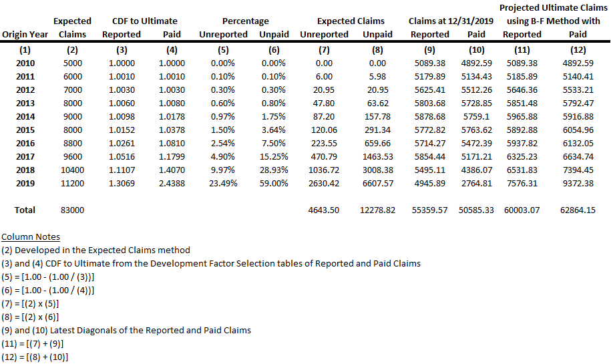
Task: Select projected ultimate reported total 60003.07
Action: [522, 210]
